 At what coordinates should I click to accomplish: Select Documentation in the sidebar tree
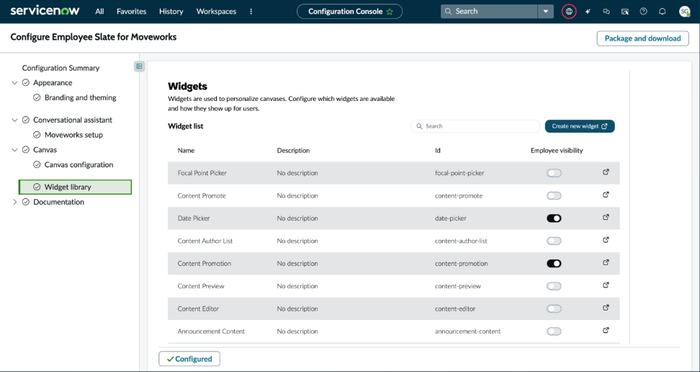[58, 202]
